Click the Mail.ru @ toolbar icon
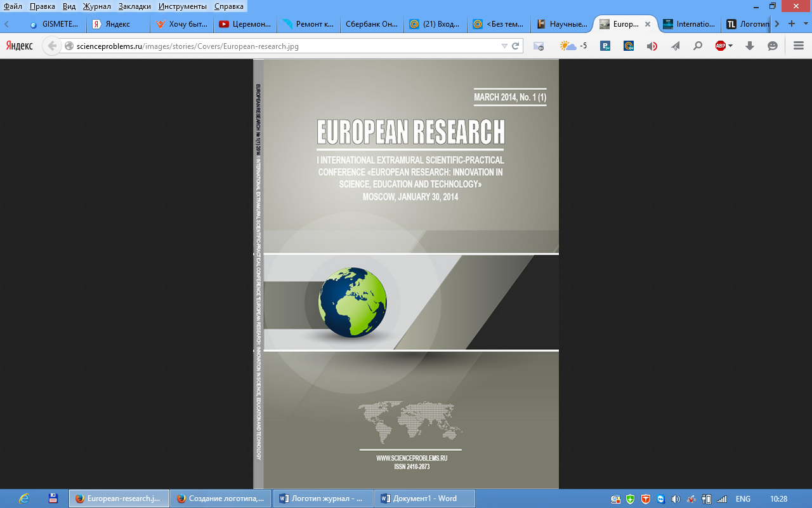The width and height of the screenshot is (812, 508). (629, 46)
